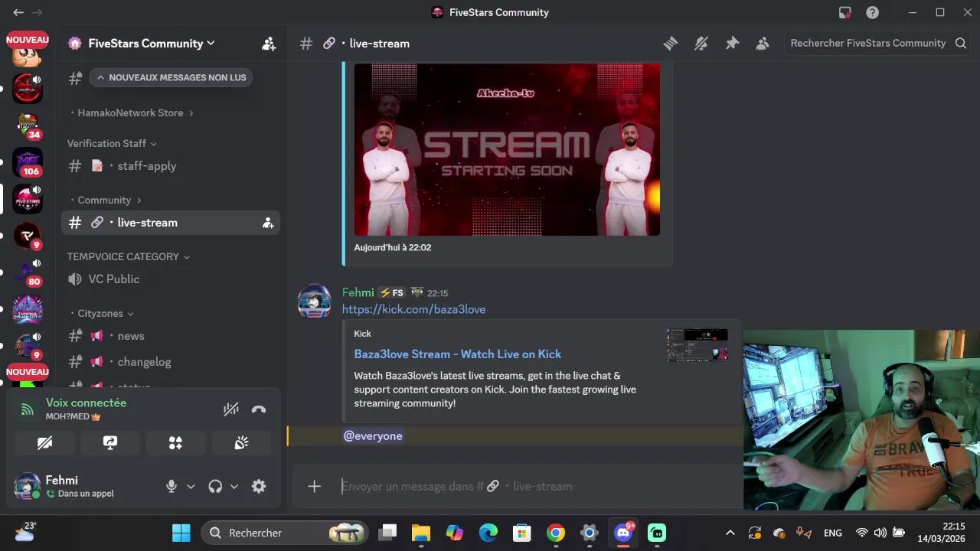Image resolution: width=980 pixels, height=551 pixels.
Task: Click Fehmi username in the message
Action: (358, 292)
